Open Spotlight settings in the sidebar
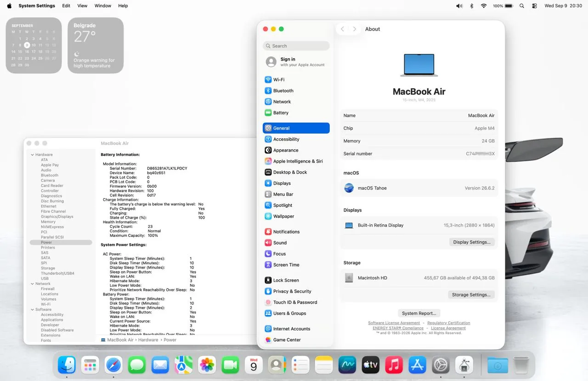 pyautogui.click(x=296, y=205)
